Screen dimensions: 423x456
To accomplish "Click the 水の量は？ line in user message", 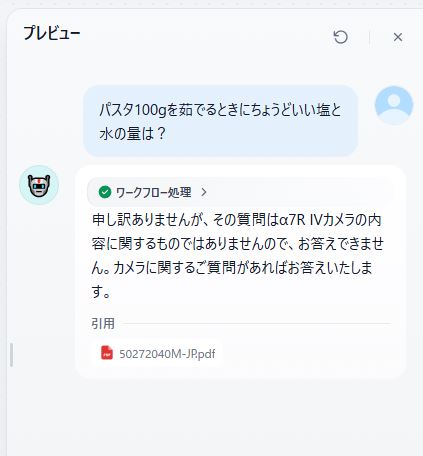I will pos(132,133).
